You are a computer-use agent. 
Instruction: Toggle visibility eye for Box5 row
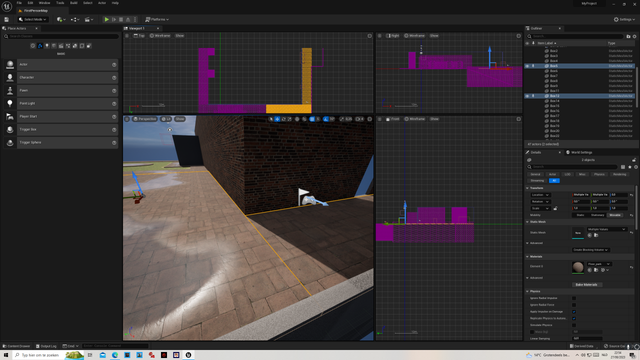[x=527, y=66]
